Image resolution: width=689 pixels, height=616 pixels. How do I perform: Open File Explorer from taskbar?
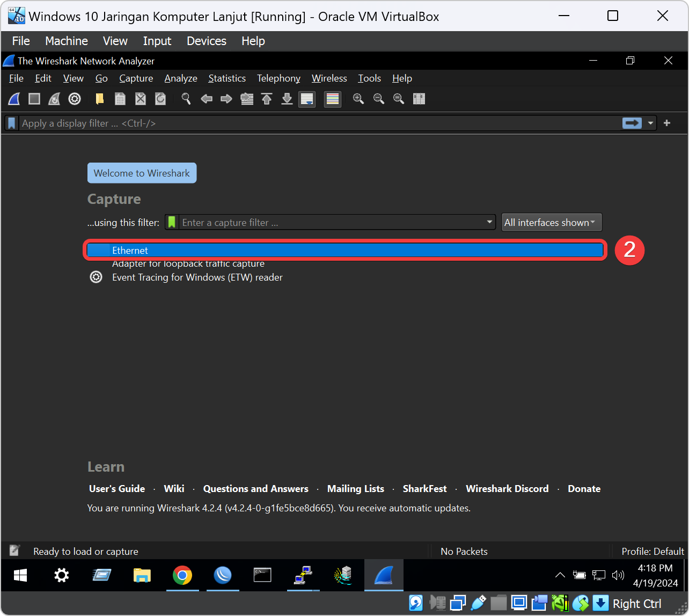pyautogui.click(x=142, y=576)
